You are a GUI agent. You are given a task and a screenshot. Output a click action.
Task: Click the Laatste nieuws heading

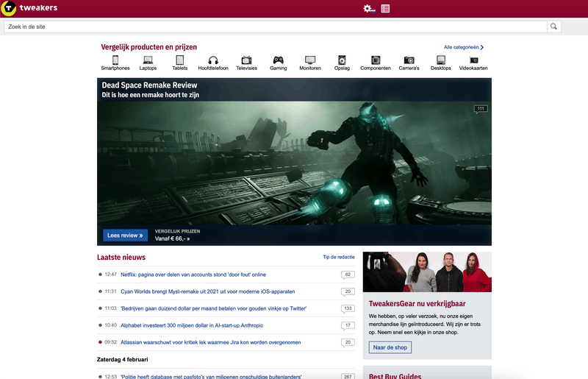pyautogui.click(x=121, y=258)
